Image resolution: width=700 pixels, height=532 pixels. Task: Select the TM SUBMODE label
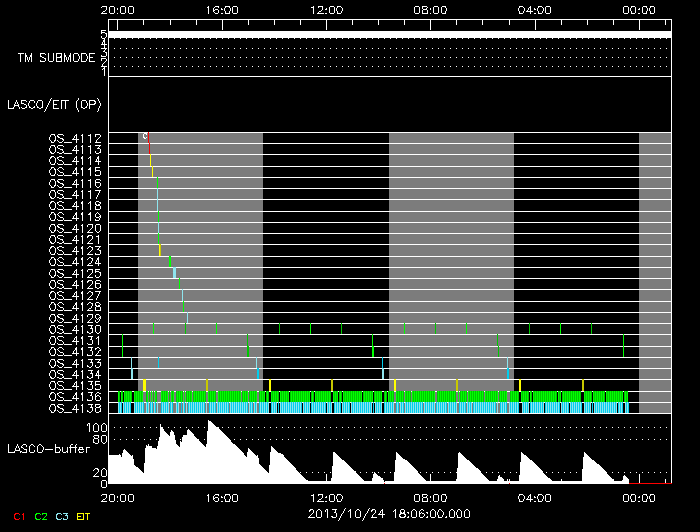(x=55, y=58)
